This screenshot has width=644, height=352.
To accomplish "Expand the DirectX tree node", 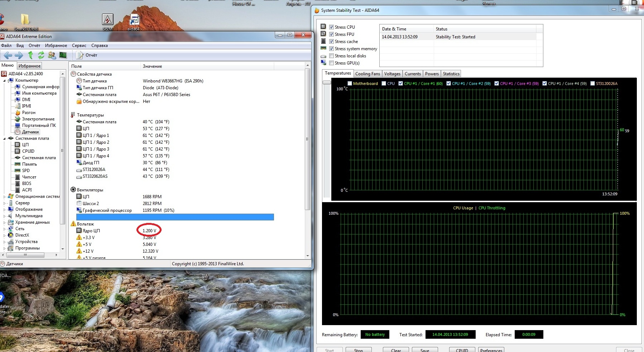I will tap(5, 236).
